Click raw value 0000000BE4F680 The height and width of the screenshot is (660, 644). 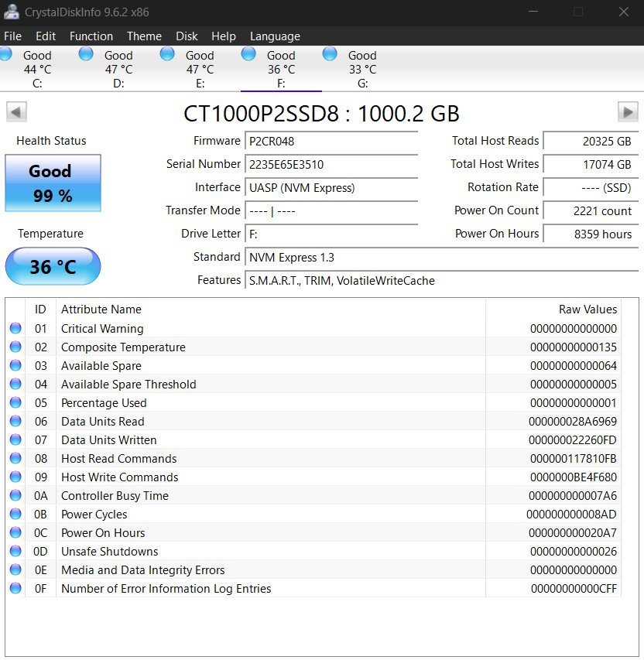click(574, 477)
